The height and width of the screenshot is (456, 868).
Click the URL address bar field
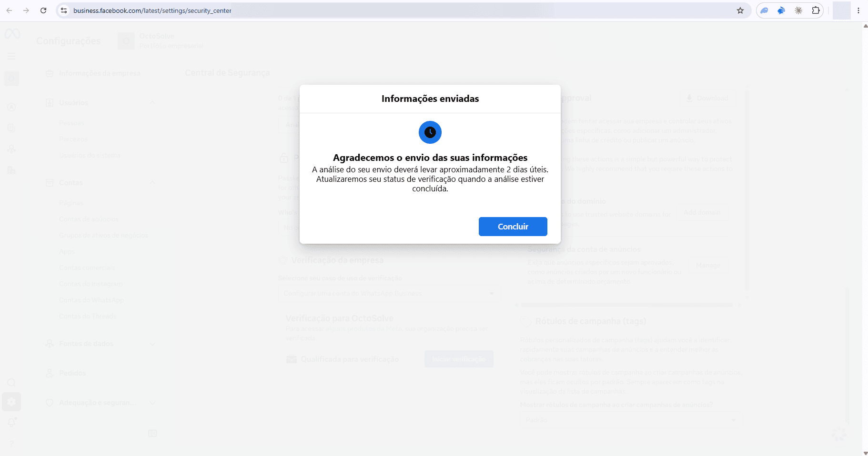pos(400,10)
